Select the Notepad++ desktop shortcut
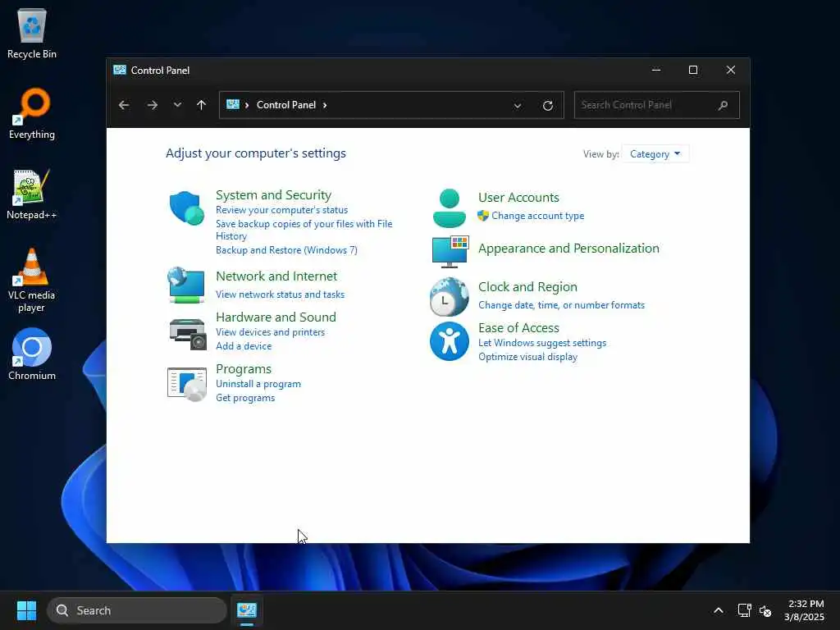The width and height of the screenshot is (840, 630). click(x=32, y=194)
